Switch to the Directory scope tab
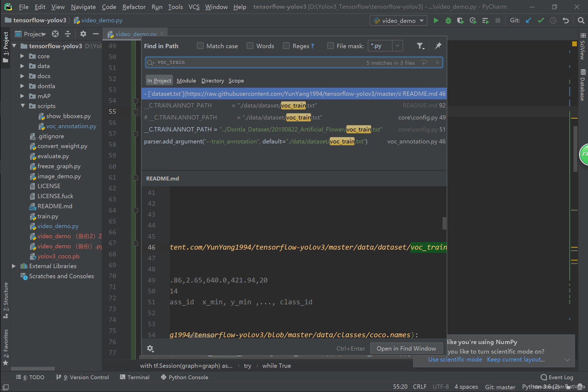Screen dimensions: 588x392 [x=212, y=81]
